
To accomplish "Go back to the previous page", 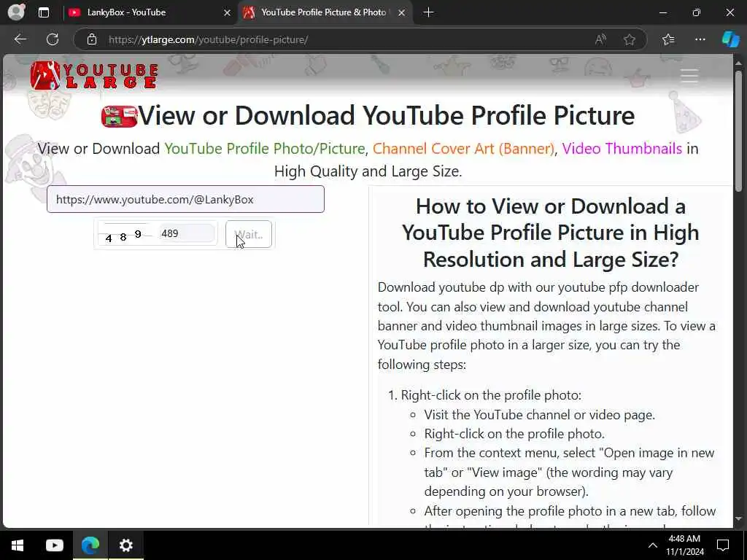I will [x=20, y=39].
